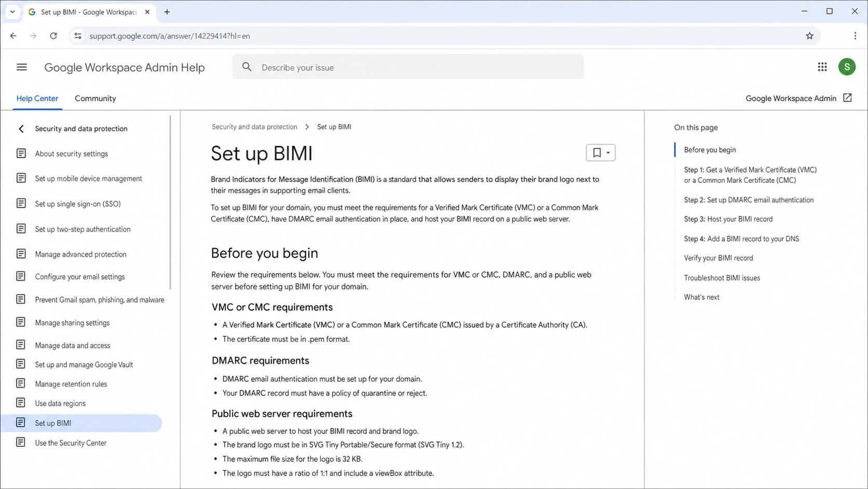868x489 pixels.
Task: Click article icon next to Set up mobile device management
Action: point(21,178)
